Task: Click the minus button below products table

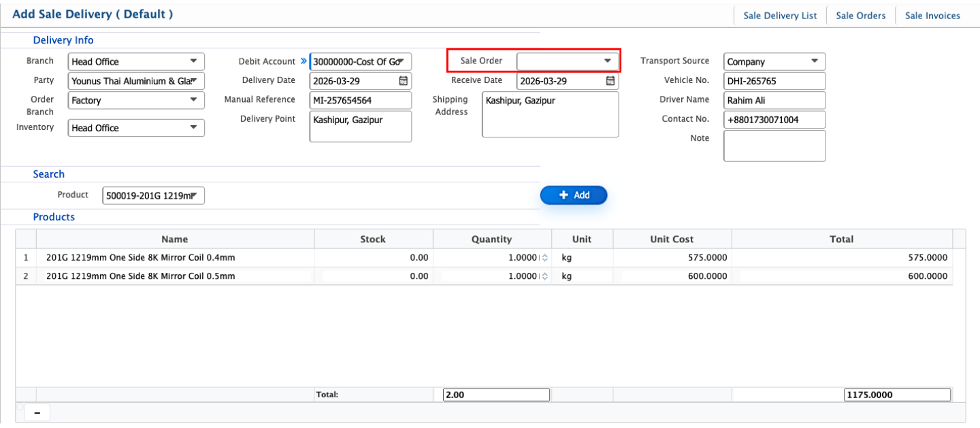Action: [x=37, y=413]
